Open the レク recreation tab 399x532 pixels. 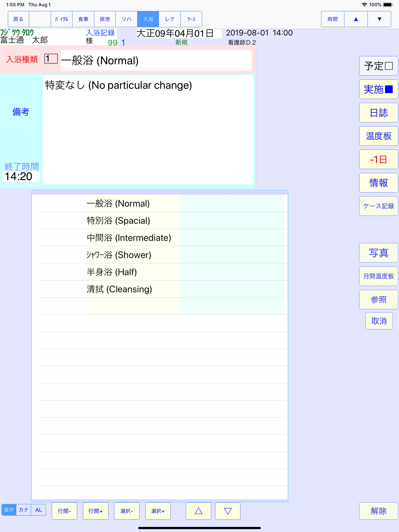click(170, 19)
